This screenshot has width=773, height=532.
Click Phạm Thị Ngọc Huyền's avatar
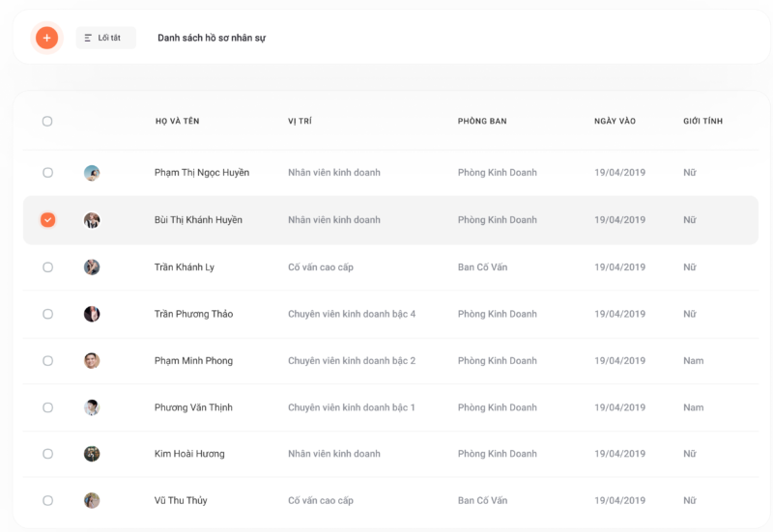92,173
